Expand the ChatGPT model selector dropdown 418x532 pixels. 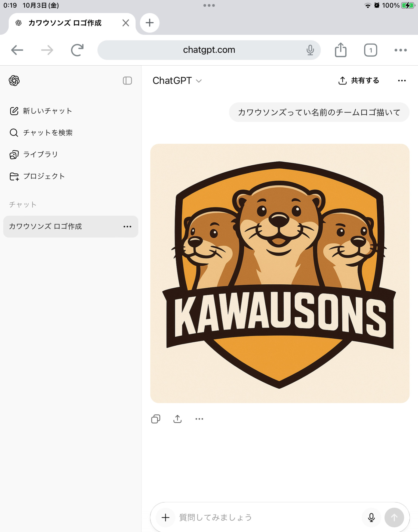click(x=177, y=81)
